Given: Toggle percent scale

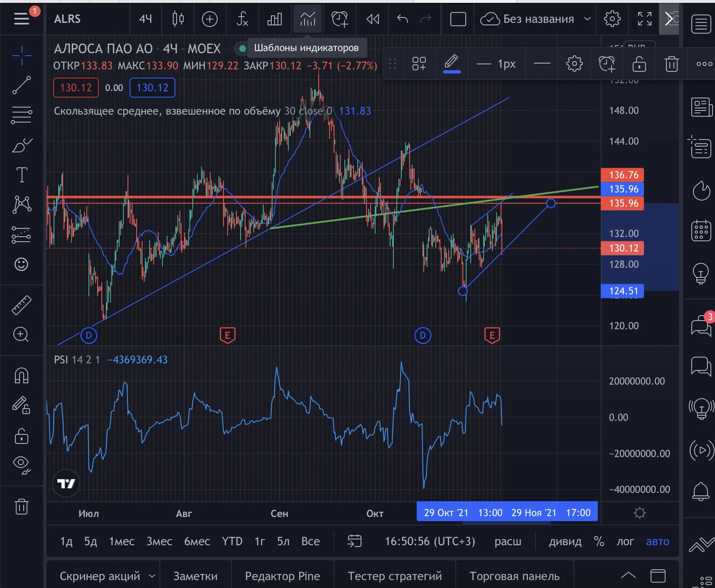Looking at the screenshot, I should (599, 541).
